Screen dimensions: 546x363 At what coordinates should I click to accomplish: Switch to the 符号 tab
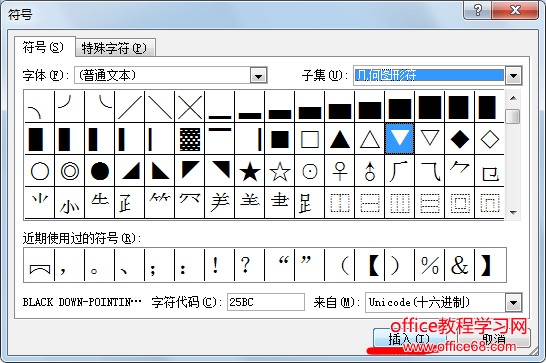pos(44,47)
